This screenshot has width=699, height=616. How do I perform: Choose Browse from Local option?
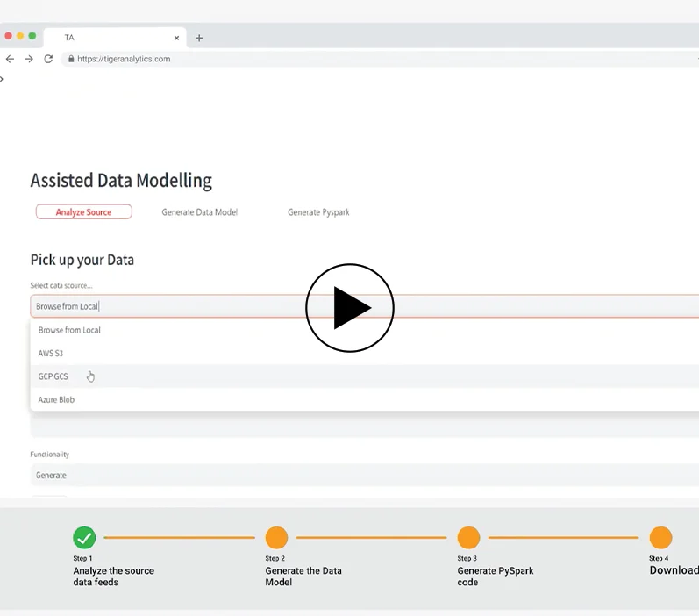click(69, 331)
